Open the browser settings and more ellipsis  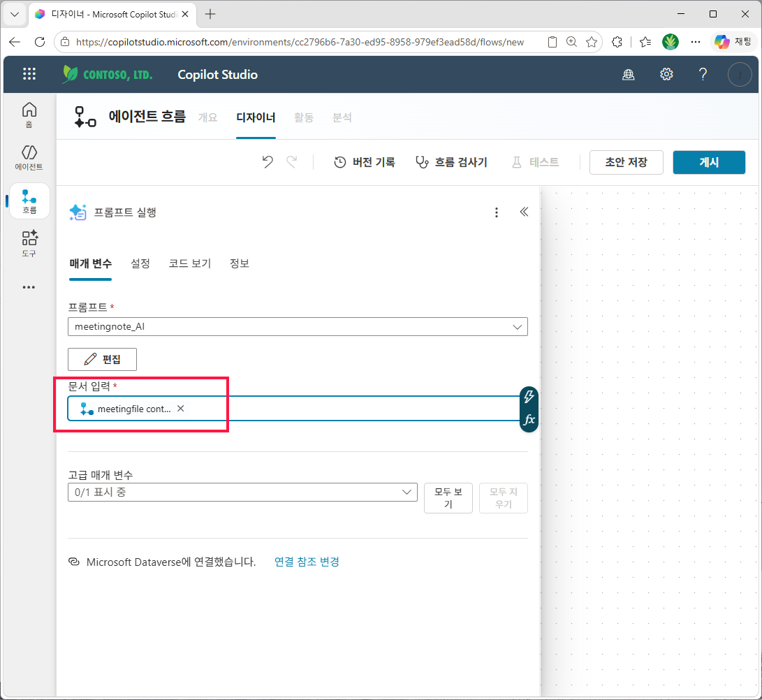[x=696, y=42]
